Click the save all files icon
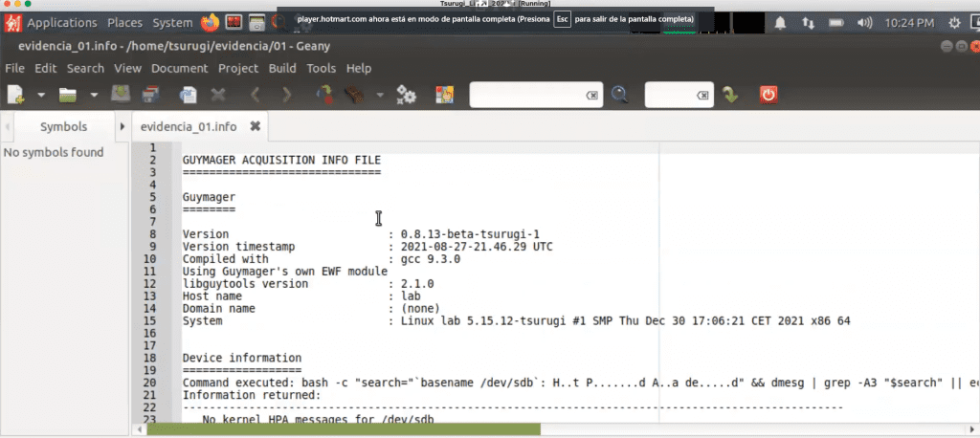Image resolution: width=980 pixels, height=438 pixels. (x=150, y=95)
